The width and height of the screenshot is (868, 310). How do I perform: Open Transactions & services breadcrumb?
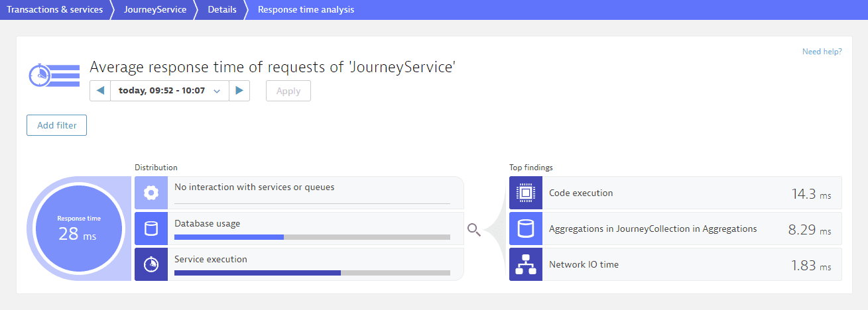click(54, 10)
